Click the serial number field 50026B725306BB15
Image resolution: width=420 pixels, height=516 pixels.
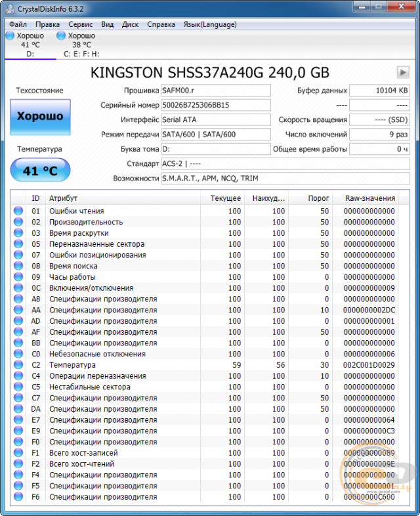coord(216,105)
